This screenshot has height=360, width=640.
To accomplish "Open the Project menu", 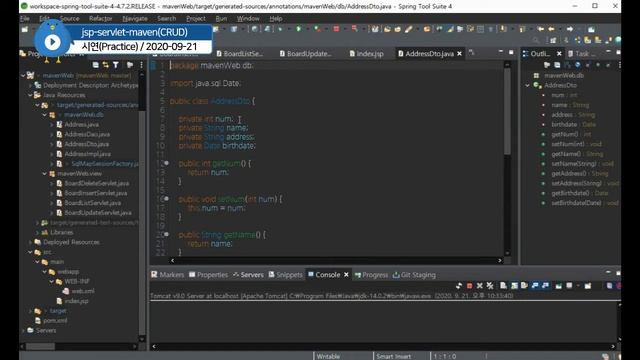I will point(196,18).
